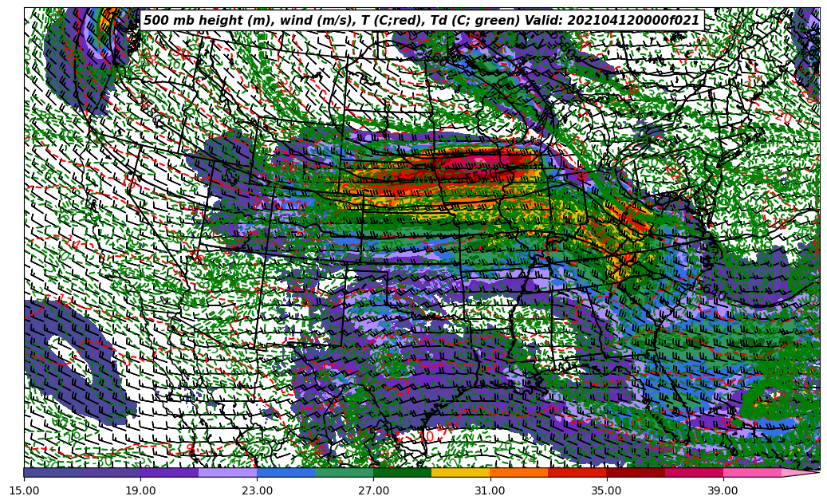827x504 pixels.
Task: Click the 19.00 colorbar tick label
Action: tap(140, 490)
